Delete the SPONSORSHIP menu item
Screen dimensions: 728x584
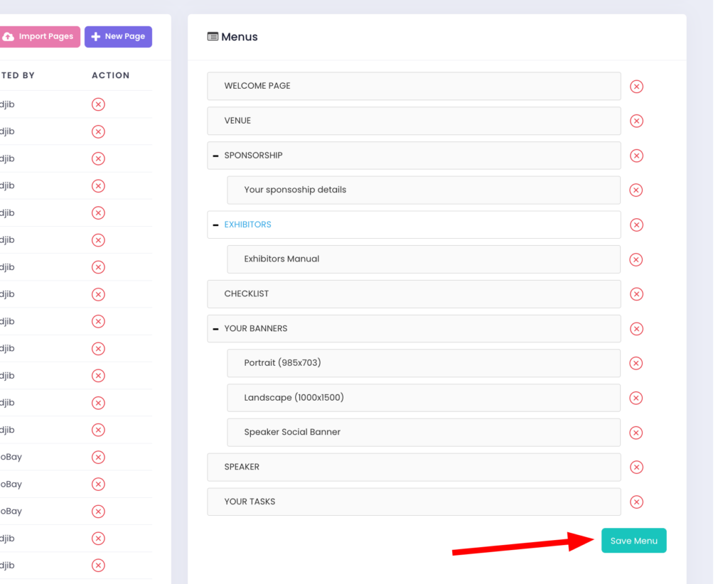(x=636, y=156)
